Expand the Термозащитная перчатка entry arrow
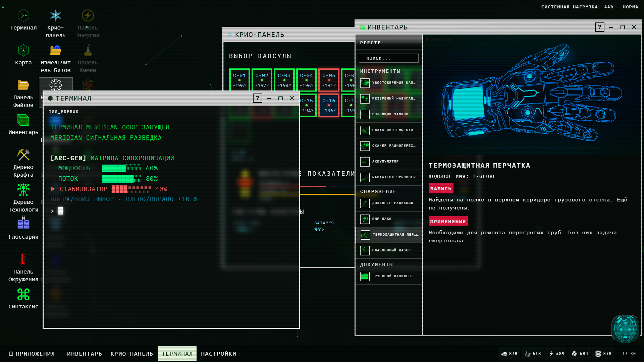The height and width of the screenshot is (362, 644). click(417, 235)
